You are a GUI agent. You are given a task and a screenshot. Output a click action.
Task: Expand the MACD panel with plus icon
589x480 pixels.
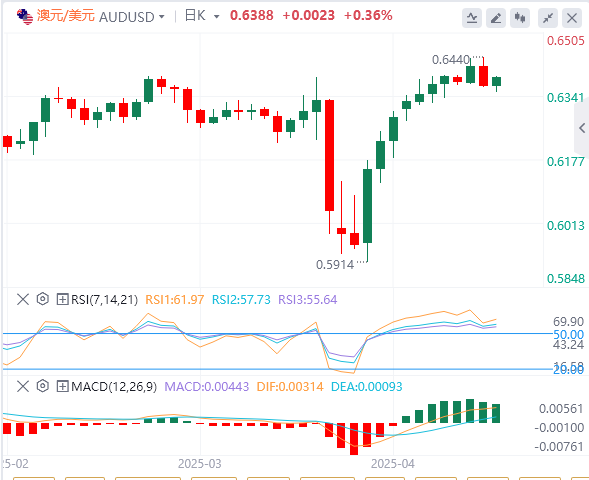[x=62, y=386]
